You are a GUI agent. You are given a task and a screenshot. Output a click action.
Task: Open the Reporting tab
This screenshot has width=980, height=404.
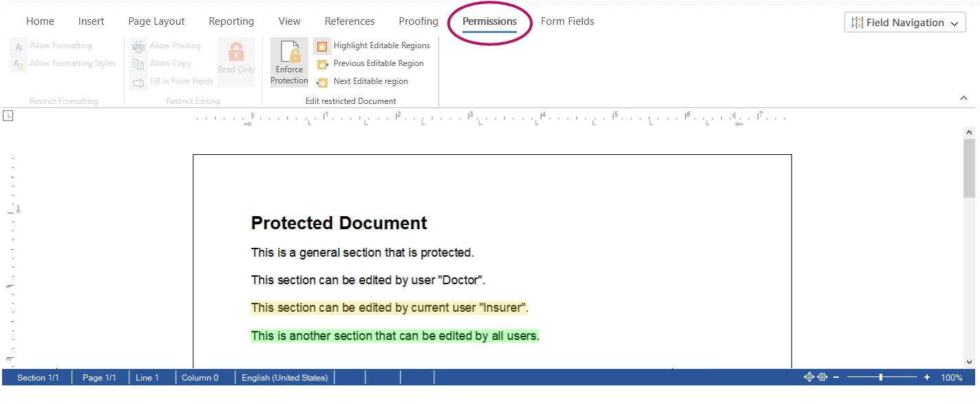tap(231, 21)
